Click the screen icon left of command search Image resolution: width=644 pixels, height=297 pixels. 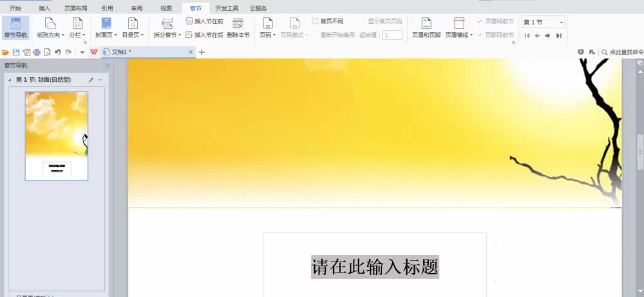[581, 52]
